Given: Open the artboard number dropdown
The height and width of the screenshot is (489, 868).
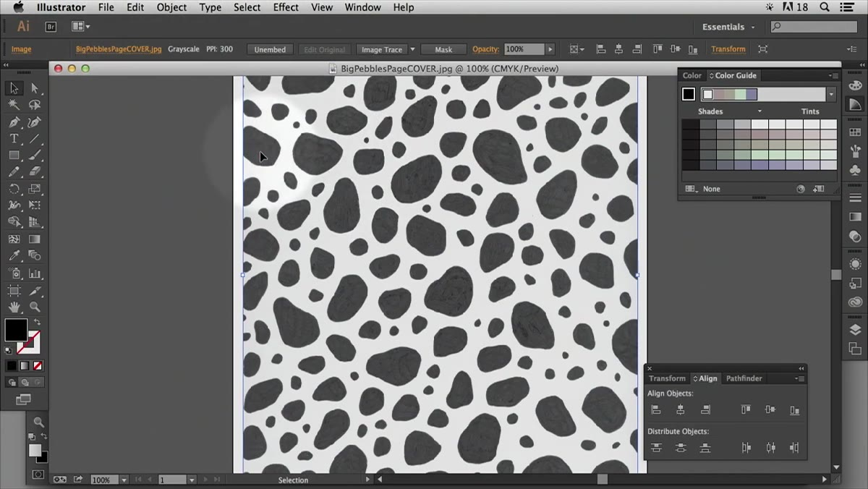Looking at the screenshot, I should click(x=192, y=480).
